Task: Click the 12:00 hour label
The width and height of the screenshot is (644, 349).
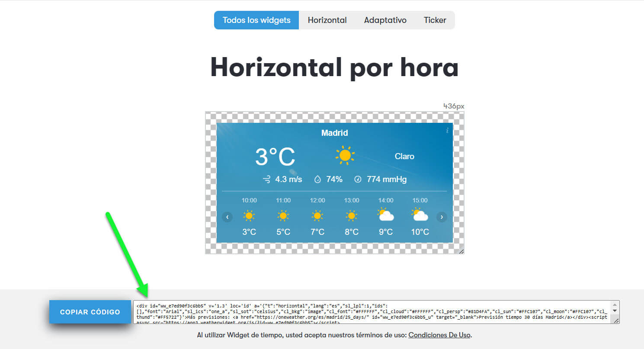Action: [317, 200]
